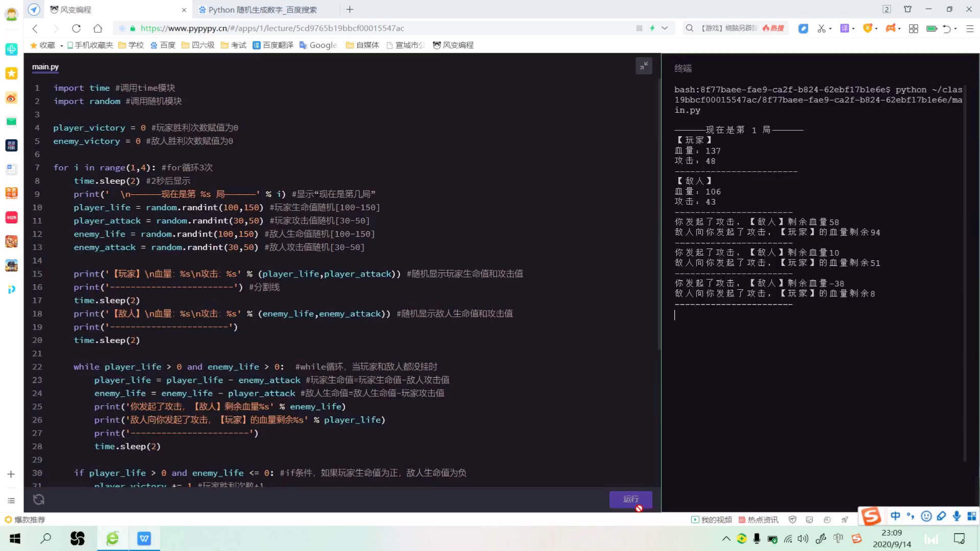The height and width of the screenshot is (551, 980).
Task: Open the extensions grid icon
Action: (913, 29)
